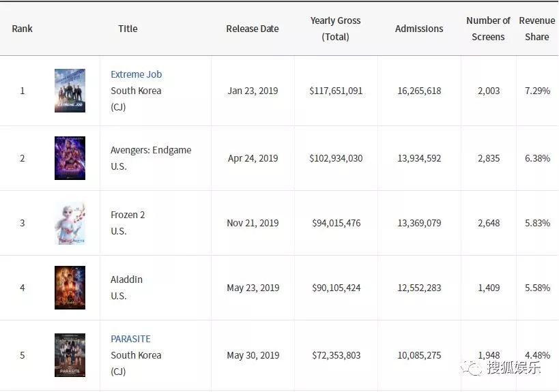Click the Aladdin poster thumbnail
Image resolution: width=559 pixels, height=392 pixels.
click(70, 288)
